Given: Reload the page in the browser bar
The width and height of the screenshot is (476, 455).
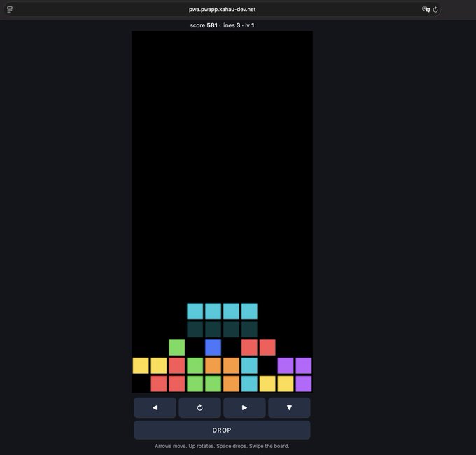Looking at the screenshot, I should (x=435, y=10).
